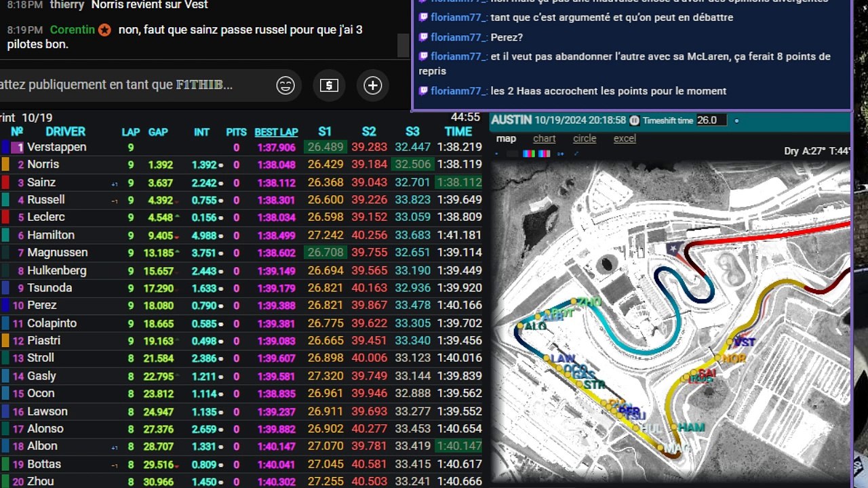The height and width of the screenshot is (488, 868).
Task: Click the S1 column header
Action: 325,131
